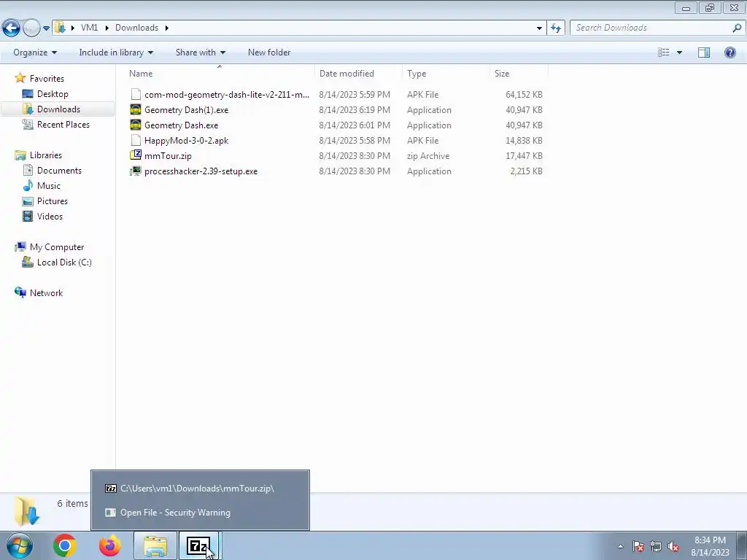
Task: Click the Downloads breadcrumb in address bar
Action: (x=136, y=28)
